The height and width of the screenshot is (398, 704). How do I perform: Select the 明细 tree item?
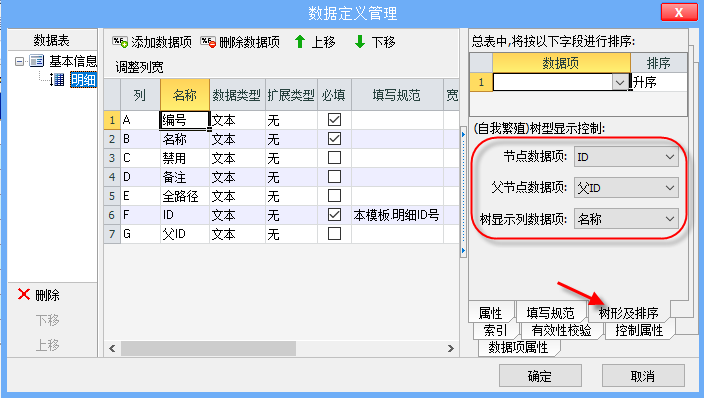pos(83,80)
